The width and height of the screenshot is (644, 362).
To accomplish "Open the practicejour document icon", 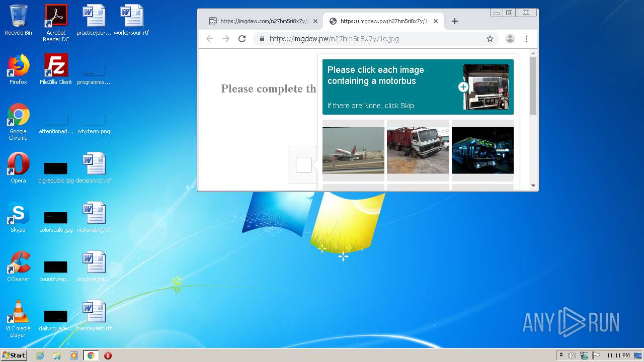I will (x=94, y=20).
